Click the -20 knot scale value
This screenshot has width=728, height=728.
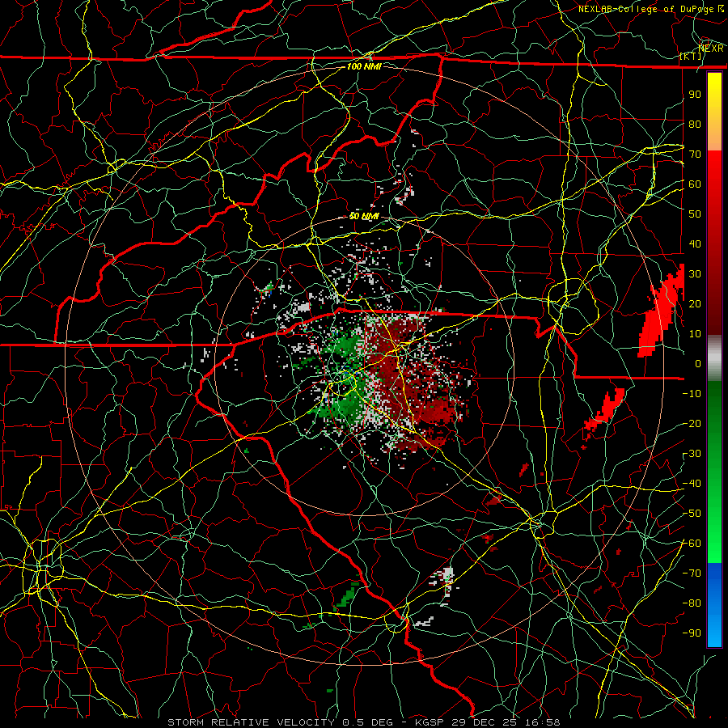pos(692,423)
